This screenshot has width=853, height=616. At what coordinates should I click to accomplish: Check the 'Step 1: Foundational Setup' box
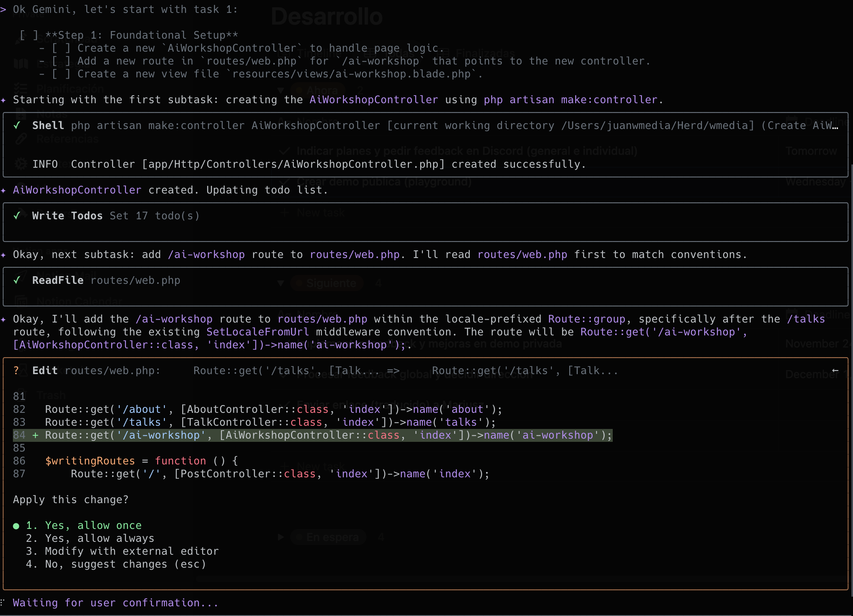point(29,35)
